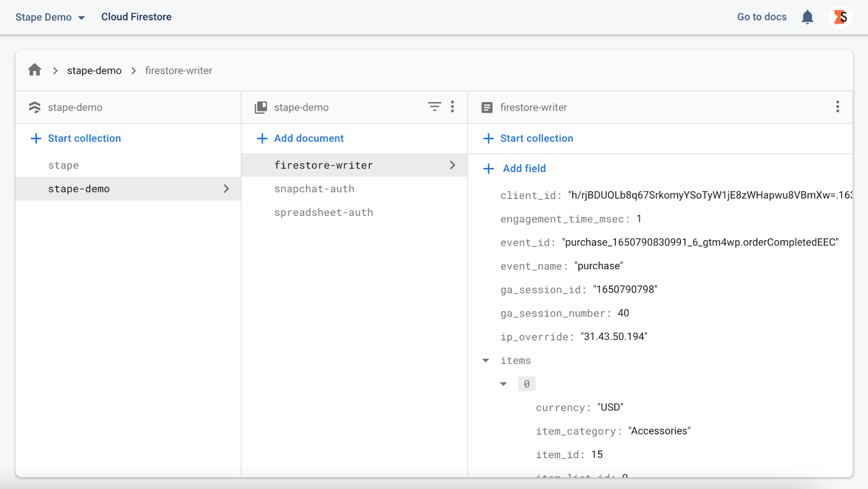Click stape-demo in the breadcrumb path
This screenshot has height=489, width=868.
pyautogui.click(x=94, y=70)
